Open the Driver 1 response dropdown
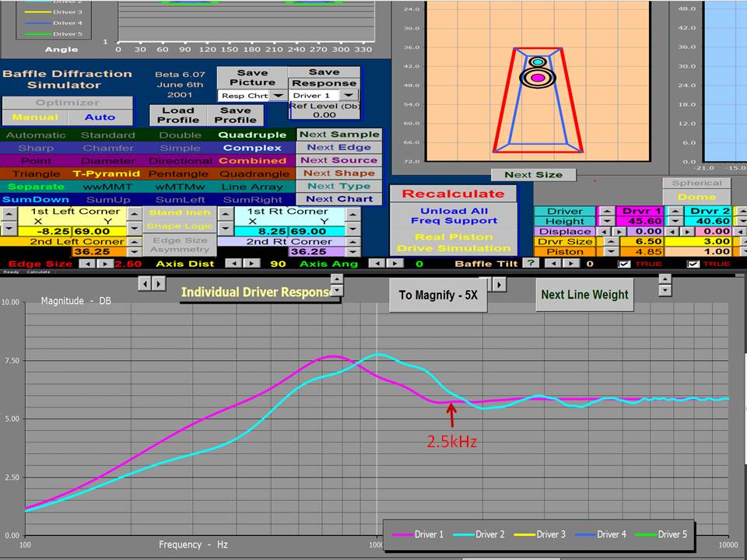 [x=349, y=95]
